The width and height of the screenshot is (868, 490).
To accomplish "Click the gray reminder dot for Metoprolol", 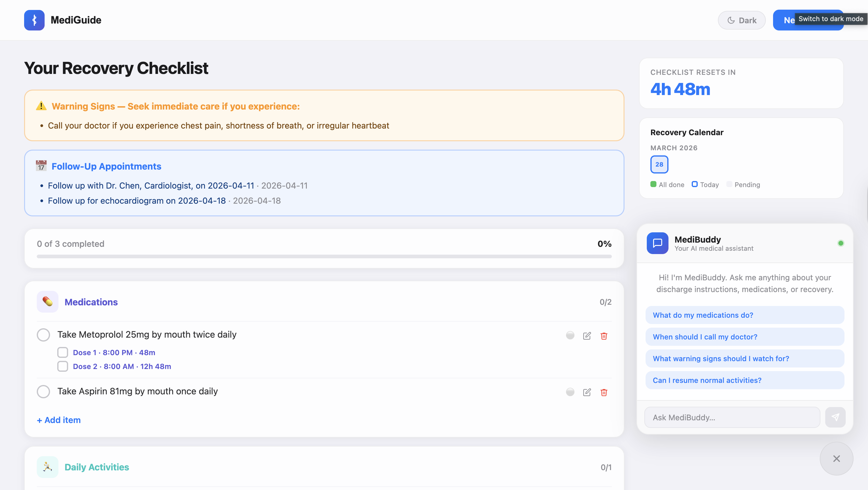I will pos(570,335).
